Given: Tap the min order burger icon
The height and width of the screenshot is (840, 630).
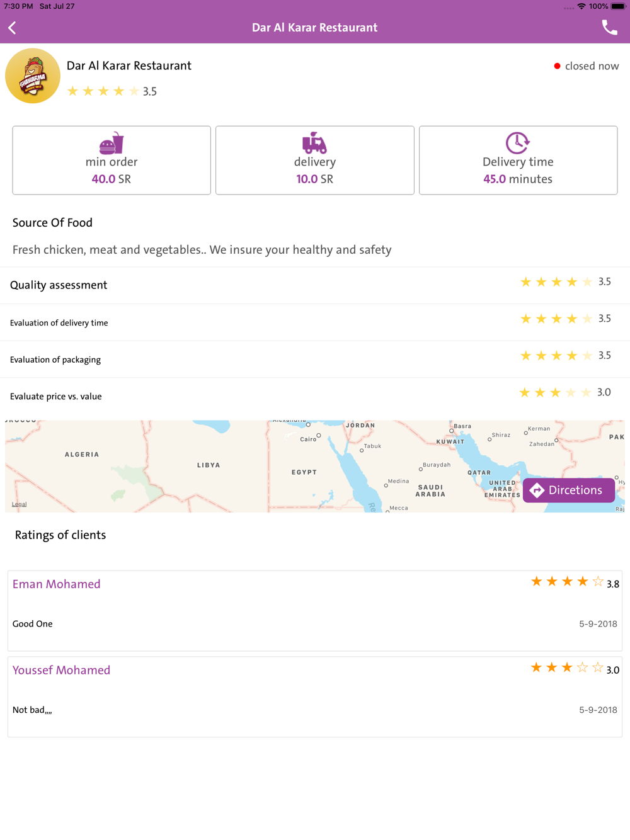Looking at the screenshot, I should 112,143.
